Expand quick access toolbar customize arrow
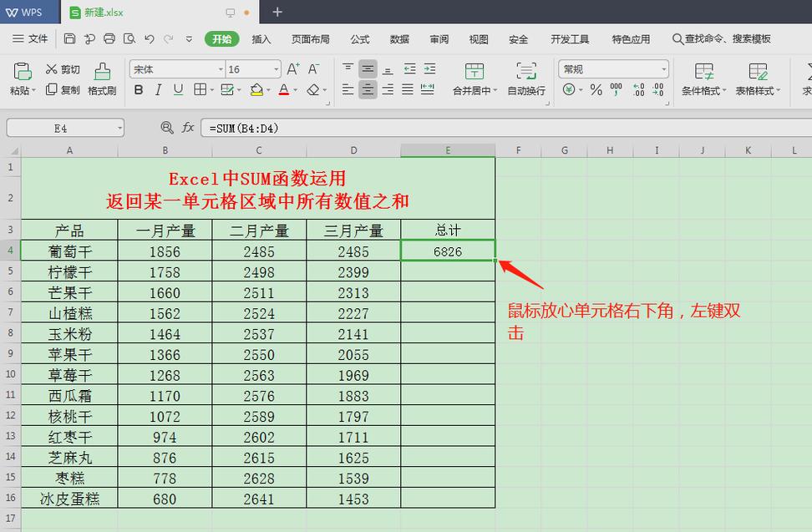812x532 pixels. pos(189,38)
